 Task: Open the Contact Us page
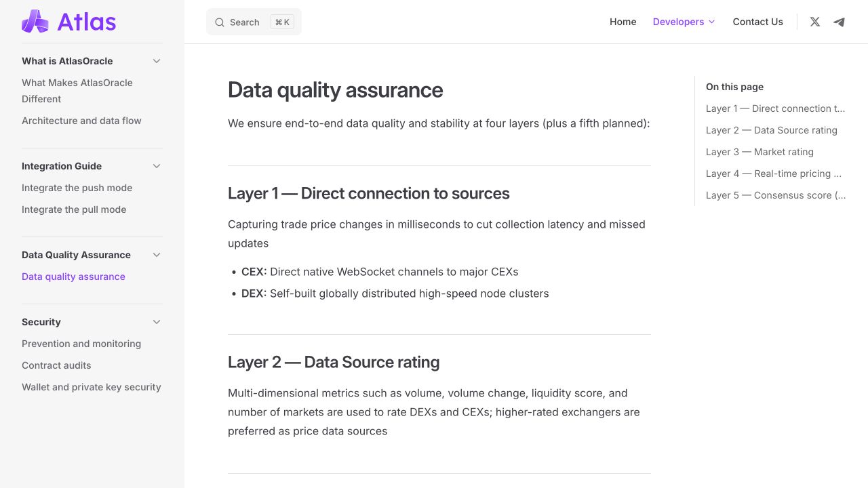pyautogui.click(x=757, y=22)
